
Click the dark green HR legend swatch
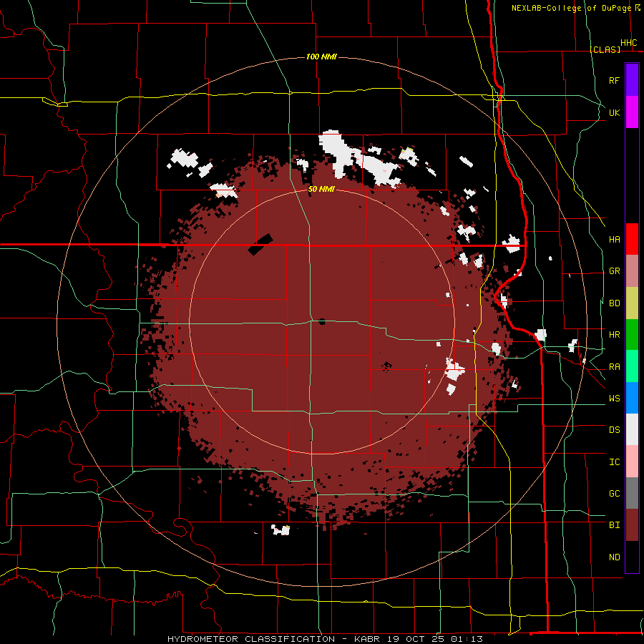(632, 335)
